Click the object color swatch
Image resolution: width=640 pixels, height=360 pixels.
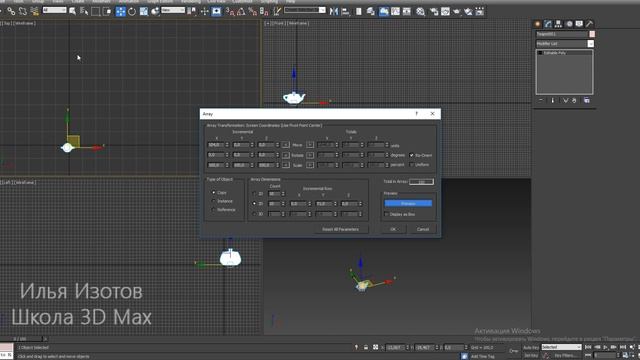coord(592,34)
